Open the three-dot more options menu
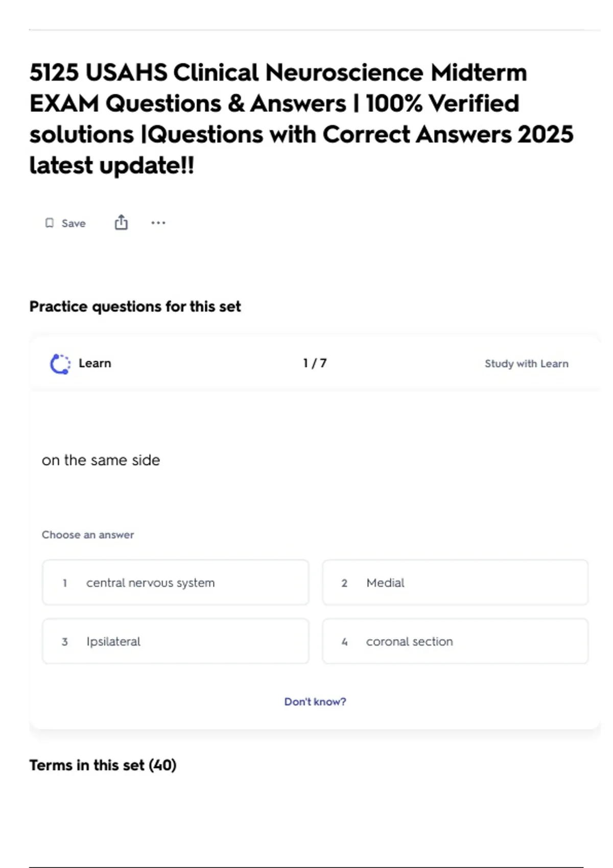The height and width of the screenshot is (868, 613). (x=158, y=223)
